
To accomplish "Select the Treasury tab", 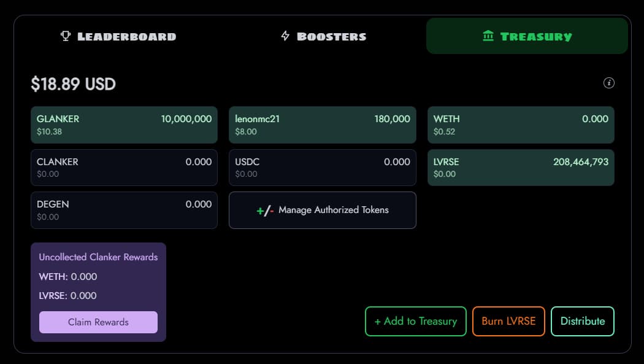I will (527, 36).
